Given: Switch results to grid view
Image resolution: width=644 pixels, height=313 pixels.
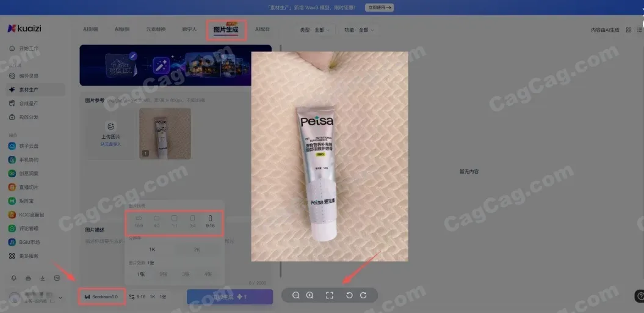Looking at the screenshot, I should (x=628, y=30).
